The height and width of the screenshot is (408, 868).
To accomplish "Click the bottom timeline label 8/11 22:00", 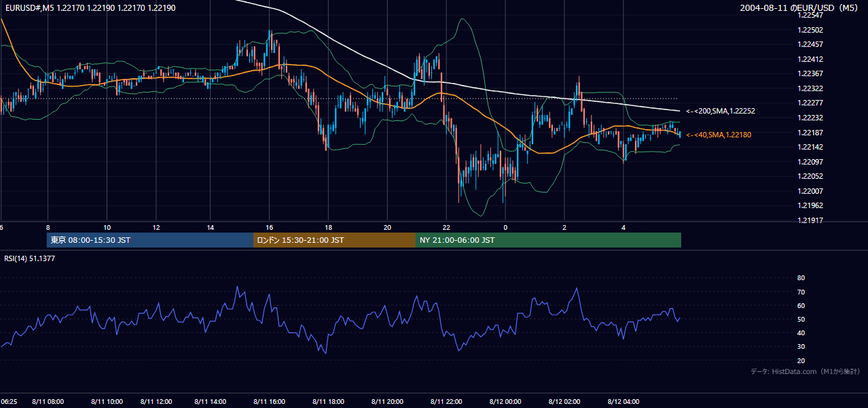I will 446,401.
